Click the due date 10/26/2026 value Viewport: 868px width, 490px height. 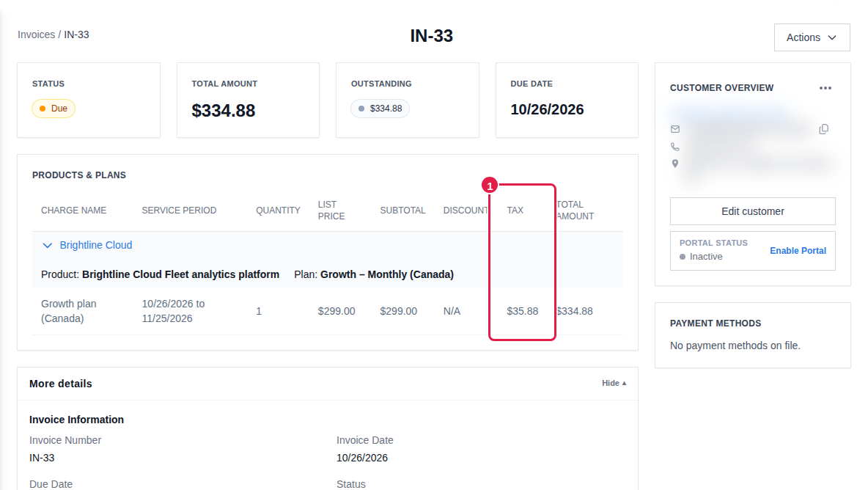(x=547, y=109)
